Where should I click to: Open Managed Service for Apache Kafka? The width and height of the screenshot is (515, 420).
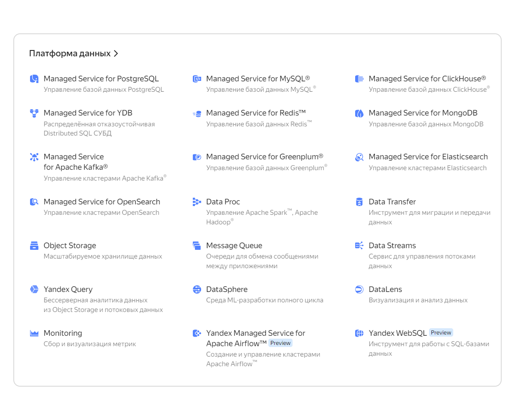tap(76, 162)
